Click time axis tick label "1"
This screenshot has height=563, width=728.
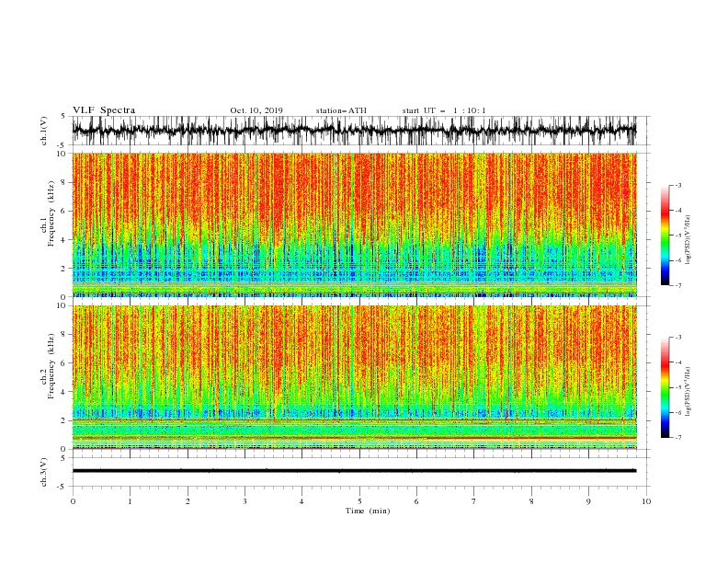pyautogui.click(x=130, y=501)
